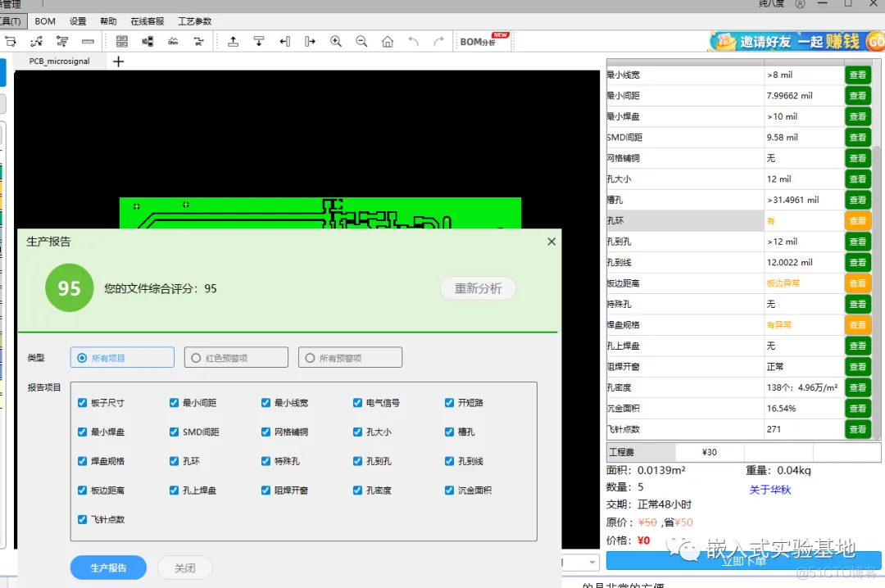Open BOM分析 tool
Screen dimensions: 885x588
pos(484,41)
